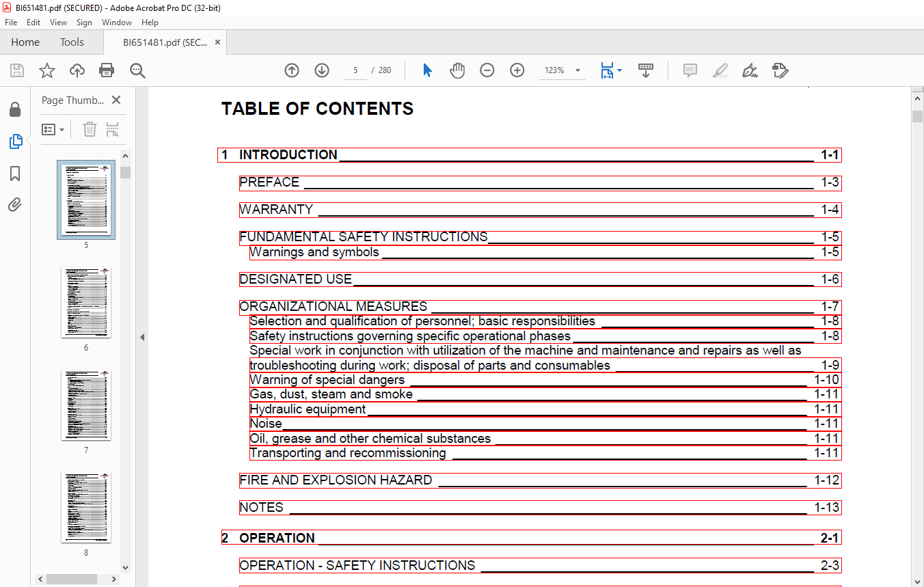The height and width of the screenshot is (587, 924).
Task: Delete selected page trash icon
Action: (x=90, y=129)
